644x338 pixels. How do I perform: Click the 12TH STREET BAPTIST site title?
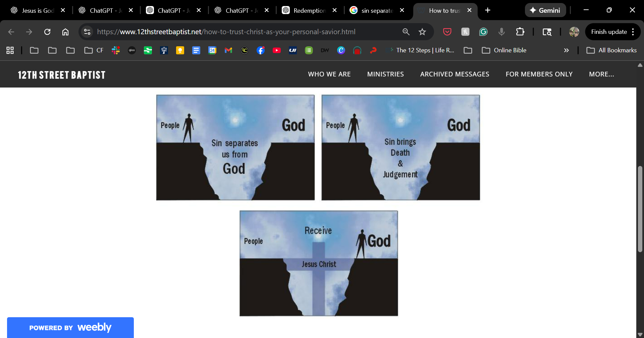[62, 75]
